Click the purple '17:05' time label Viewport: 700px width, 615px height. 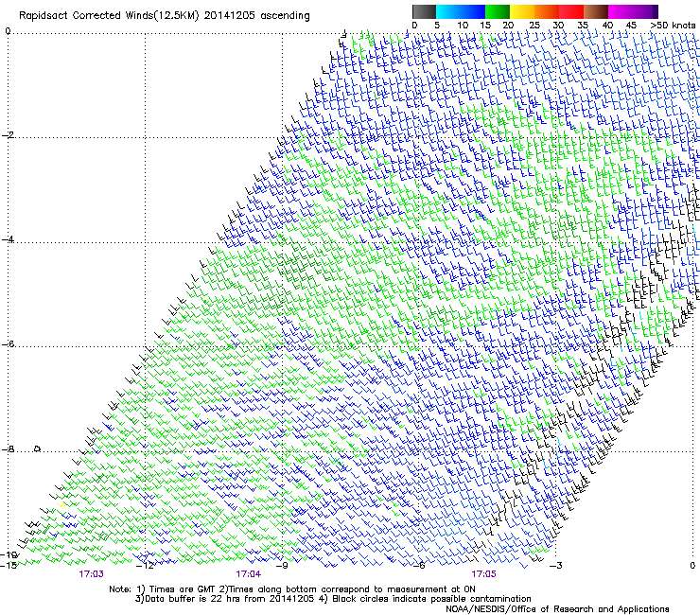point(483,574)
